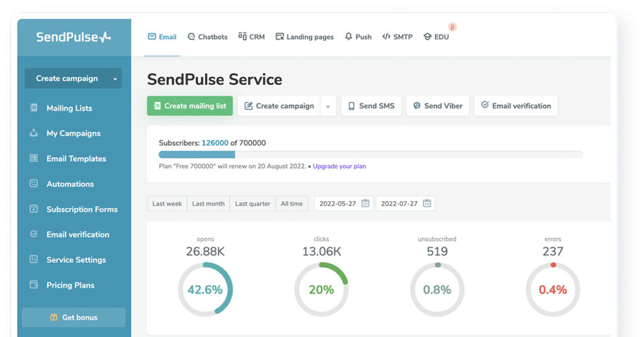Click the My Campaigns sidebar icon
The width and height of the screenshot is (644, 337).
click(34, 133)
